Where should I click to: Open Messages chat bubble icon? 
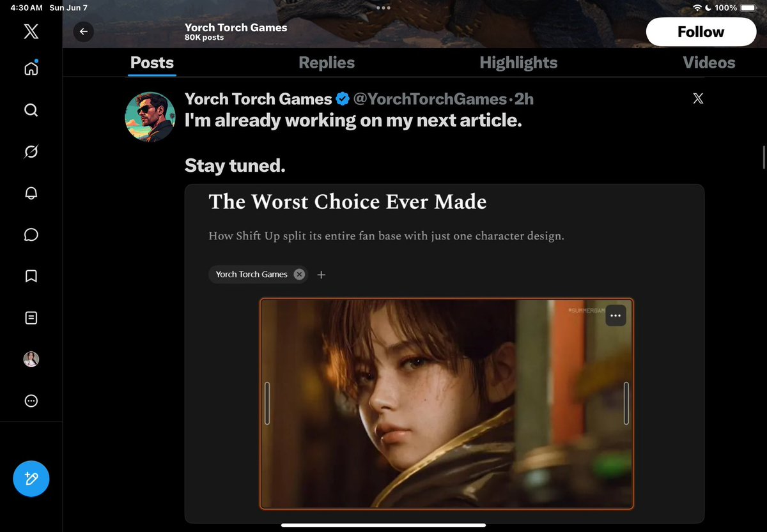point(31,234)
